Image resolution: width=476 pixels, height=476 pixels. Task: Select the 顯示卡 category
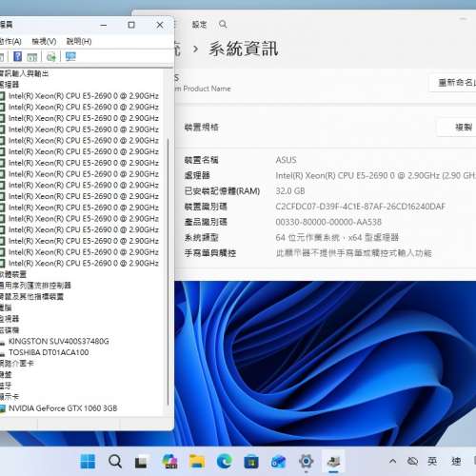tap(10, 397)
